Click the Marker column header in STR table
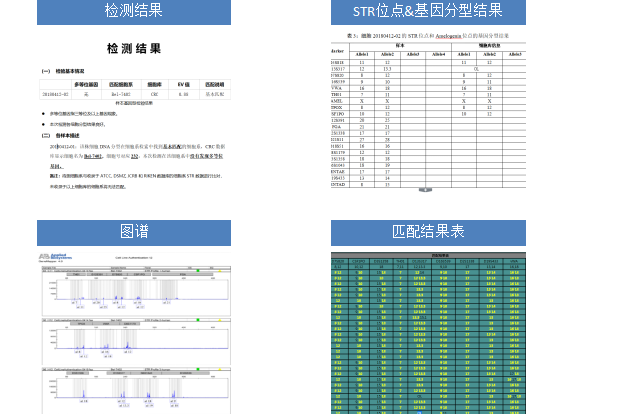This screenshot has height=414, width=629. (x=337, y=50)
